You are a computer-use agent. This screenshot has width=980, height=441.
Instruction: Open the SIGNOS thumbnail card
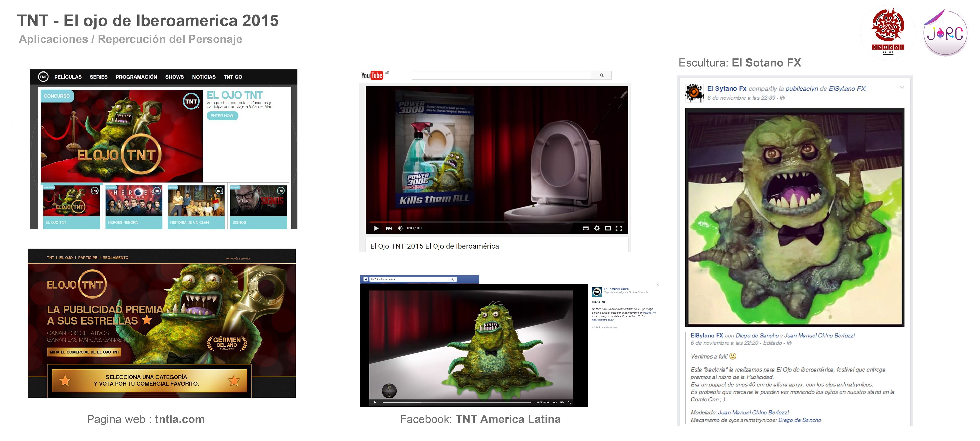pos(258,207)
